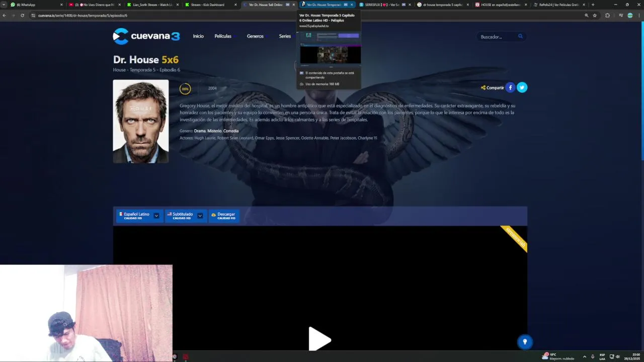
Task: Open the taskbar clock and date
Action: pyautogui.click(x=632, y=356)
